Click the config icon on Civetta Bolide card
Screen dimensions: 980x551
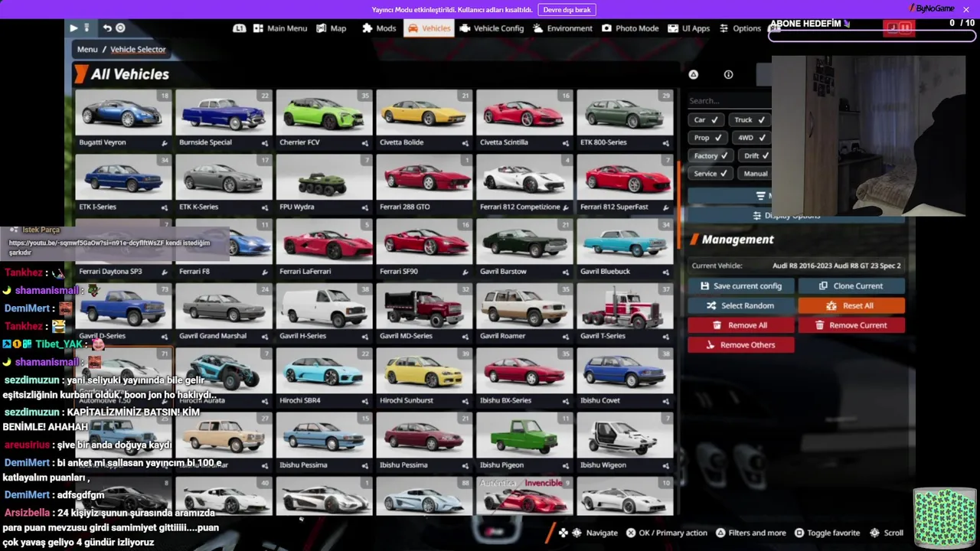(465, 143)
